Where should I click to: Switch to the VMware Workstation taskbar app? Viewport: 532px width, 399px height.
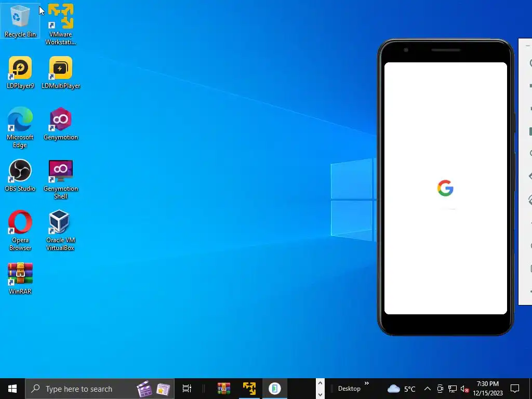[x=249, y=389]
